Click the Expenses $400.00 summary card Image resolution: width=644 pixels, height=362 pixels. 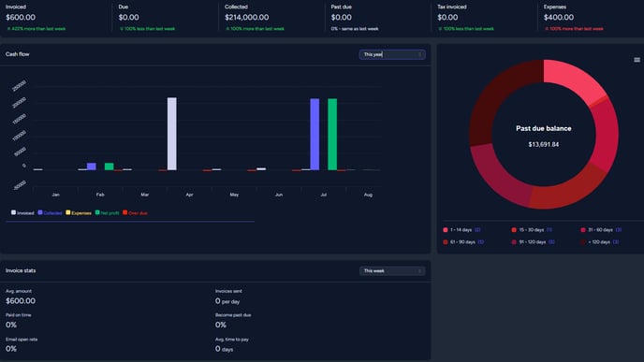coord(591,18)
